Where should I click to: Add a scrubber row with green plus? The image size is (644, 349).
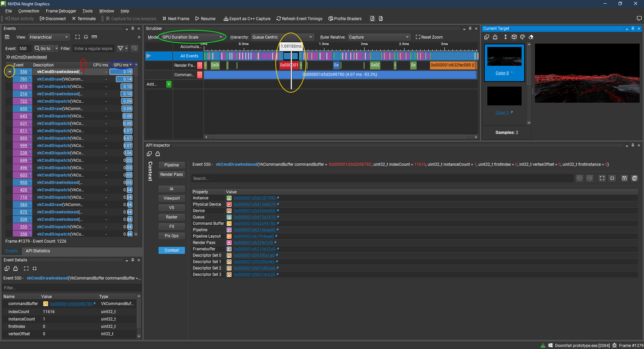tap(169, 84)
